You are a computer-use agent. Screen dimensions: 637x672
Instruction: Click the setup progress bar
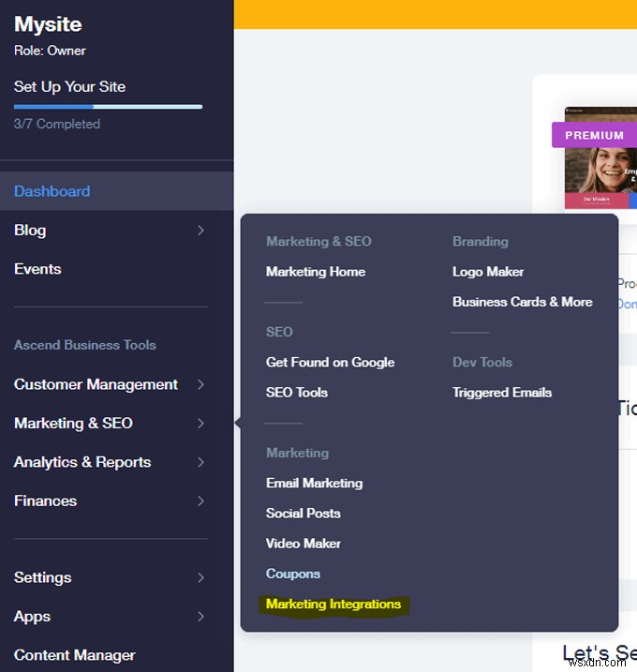tap(108, 107)
